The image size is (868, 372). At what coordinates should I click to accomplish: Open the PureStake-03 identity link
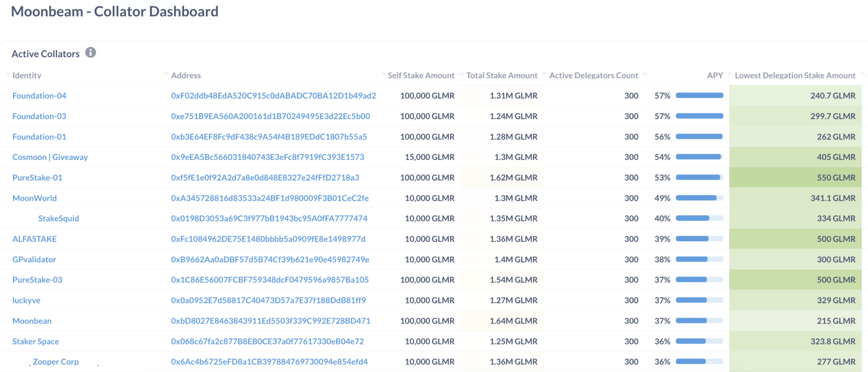tap(37, 280)
